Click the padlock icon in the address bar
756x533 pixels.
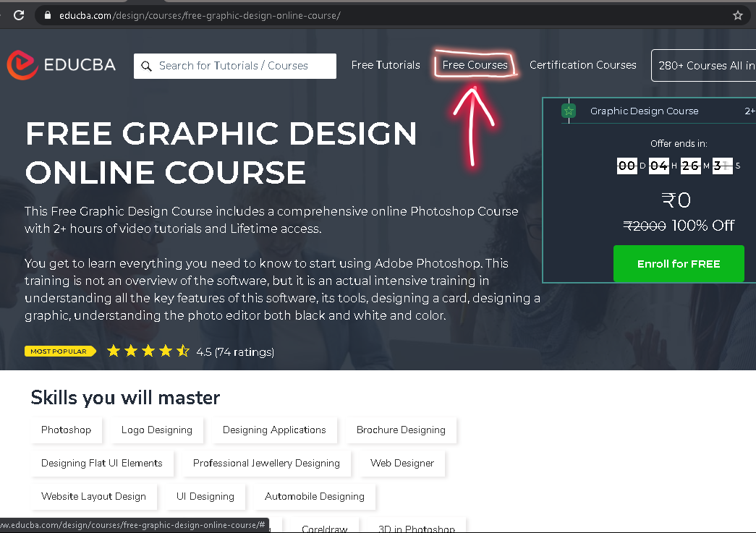pyautogui.click(x=46, y=14)
